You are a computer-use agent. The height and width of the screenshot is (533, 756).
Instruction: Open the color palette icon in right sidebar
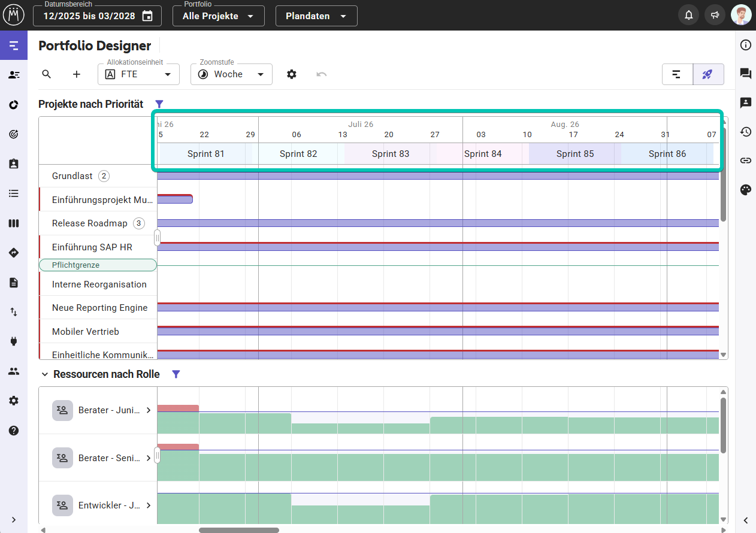746,190
